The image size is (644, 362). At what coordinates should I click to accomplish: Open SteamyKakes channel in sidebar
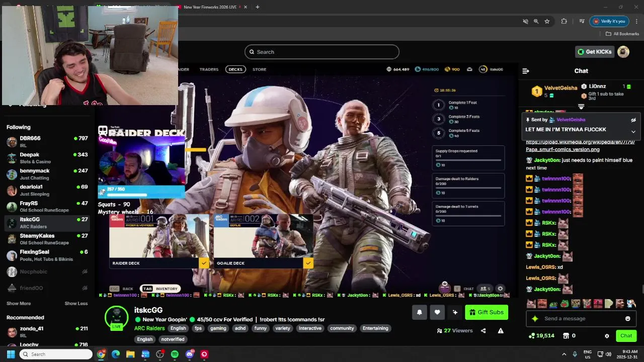[47, 239]
